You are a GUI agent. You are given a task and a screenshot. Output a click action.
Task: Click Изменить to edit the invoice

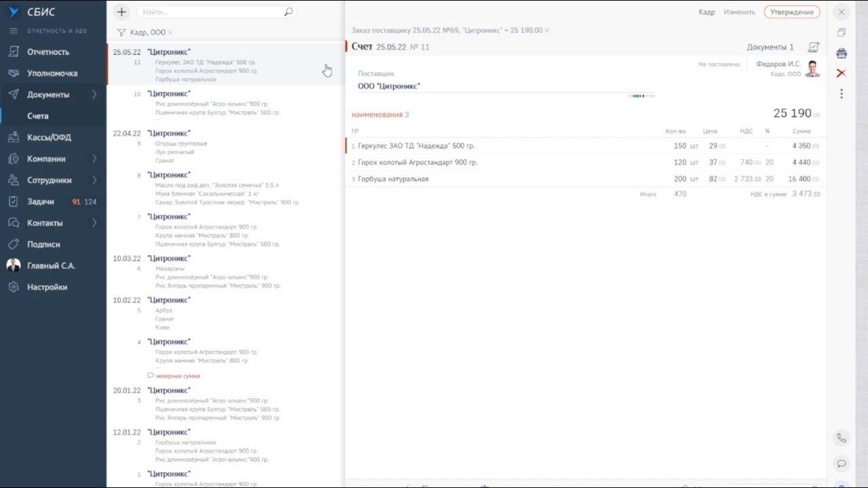pos(739,12)
